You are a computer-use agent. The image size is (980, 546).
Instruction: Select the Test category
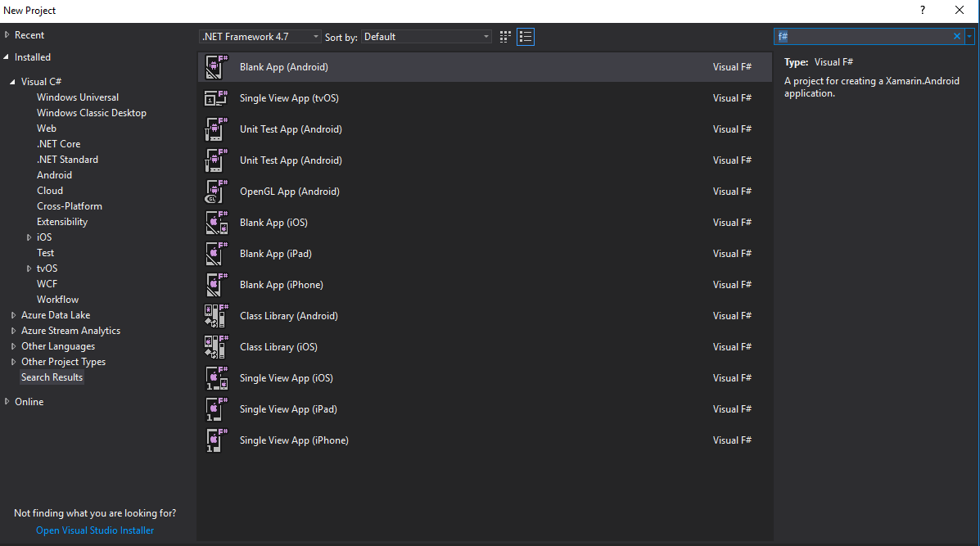click(45, 253)
